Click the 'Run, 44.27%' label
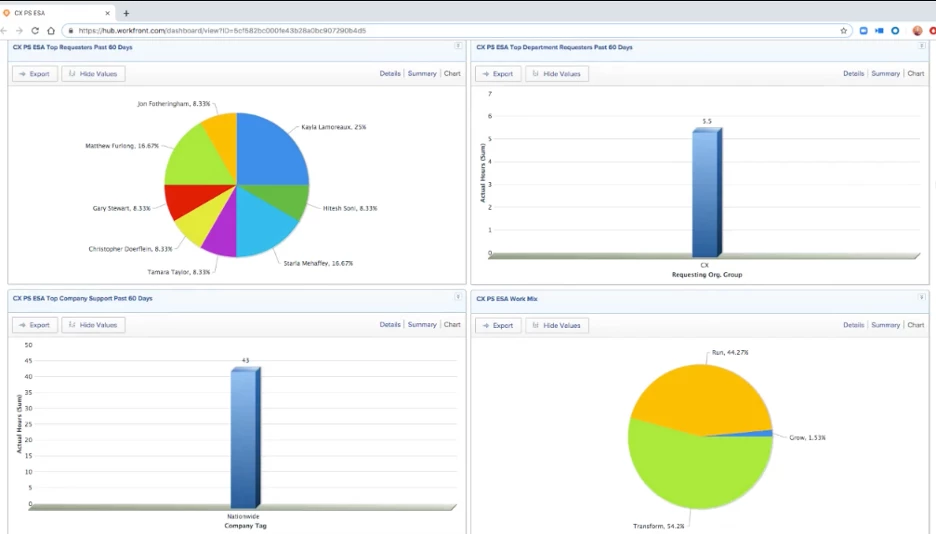Image resolution: width=936 pixels, height=534 pixels. [x=730, y=353]
